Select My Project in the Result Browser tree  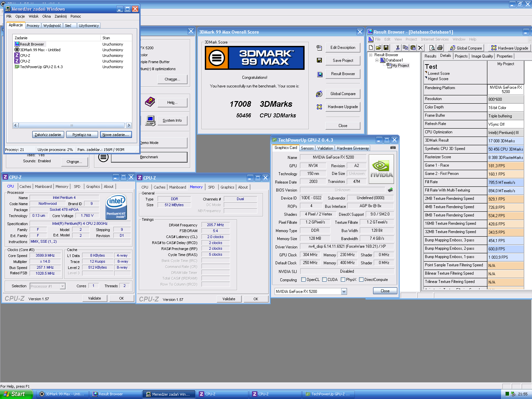coord(401,66)
